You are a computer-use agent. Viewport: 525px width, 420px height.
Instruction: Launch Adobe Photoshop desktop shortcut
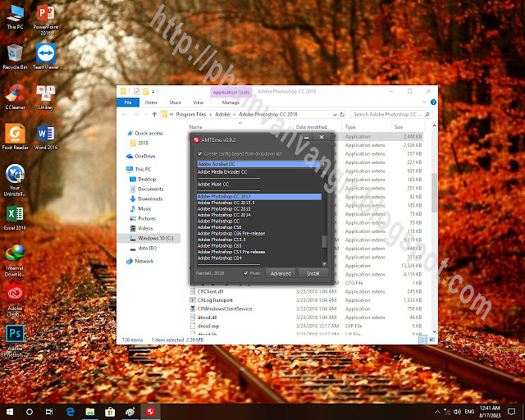click(x=15, y=341)
